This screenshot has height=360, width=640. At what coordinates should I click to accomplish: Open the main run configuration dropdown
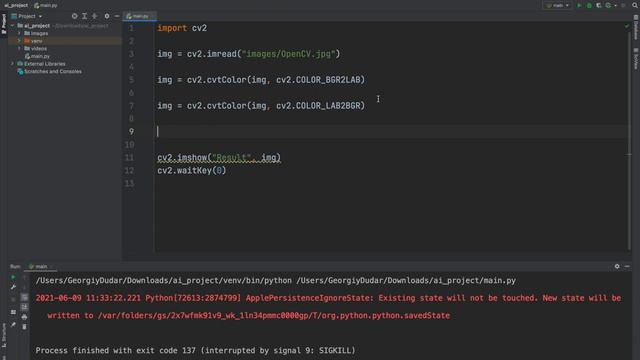coord(558,5)
